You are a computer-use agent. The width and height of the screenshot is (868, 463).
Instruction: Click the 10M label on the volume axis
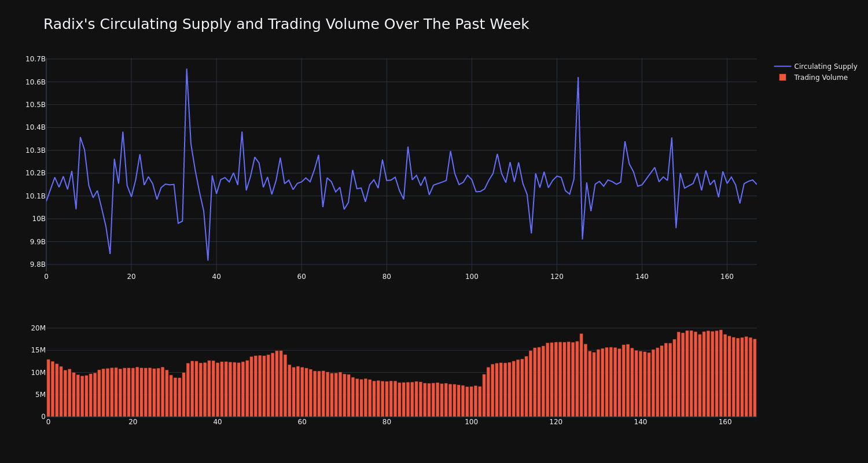[38, 373]
